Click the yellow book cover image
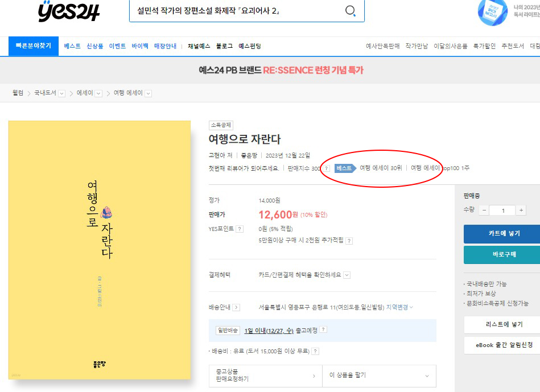 (100, 250)
